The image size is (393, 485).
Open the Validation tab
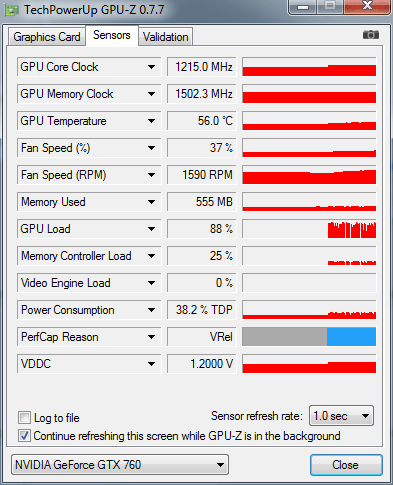pyautogui.click(x=166, y=37)
